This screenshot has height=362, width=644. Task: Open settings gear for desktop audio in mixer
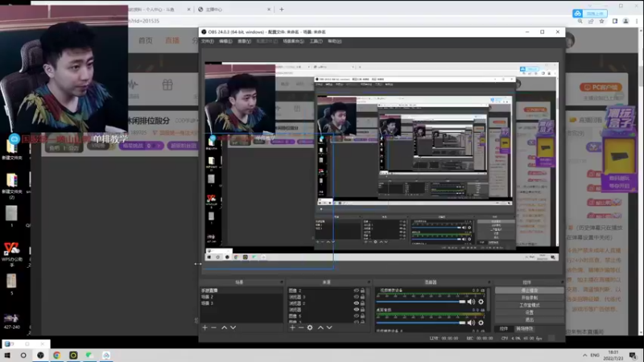481,323
